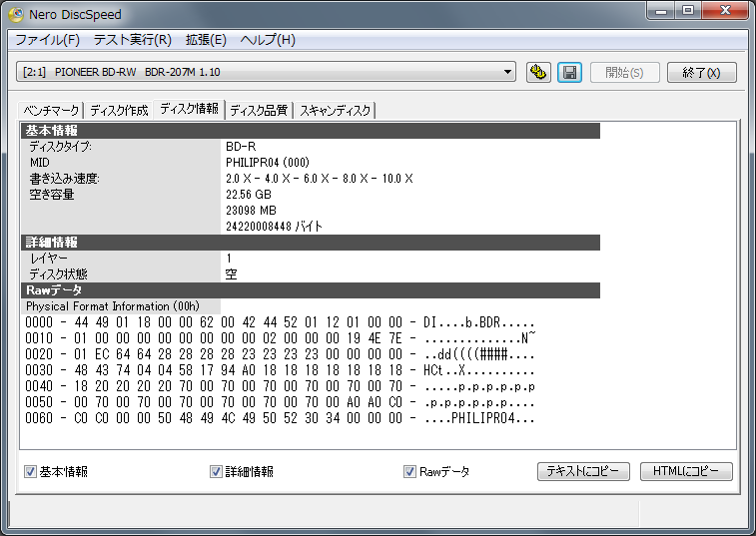
Task: Click the 終了(X) button
Action: click(701, 72)
